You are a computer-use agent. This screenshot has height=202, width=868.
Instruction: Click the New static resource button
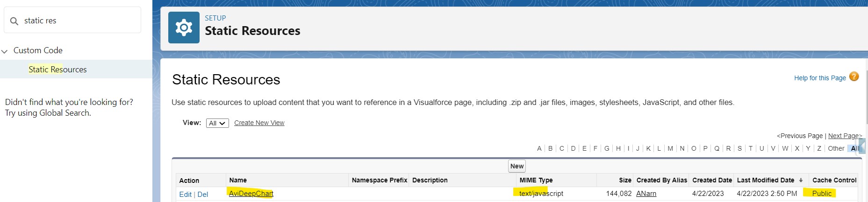tap(517, 166)
